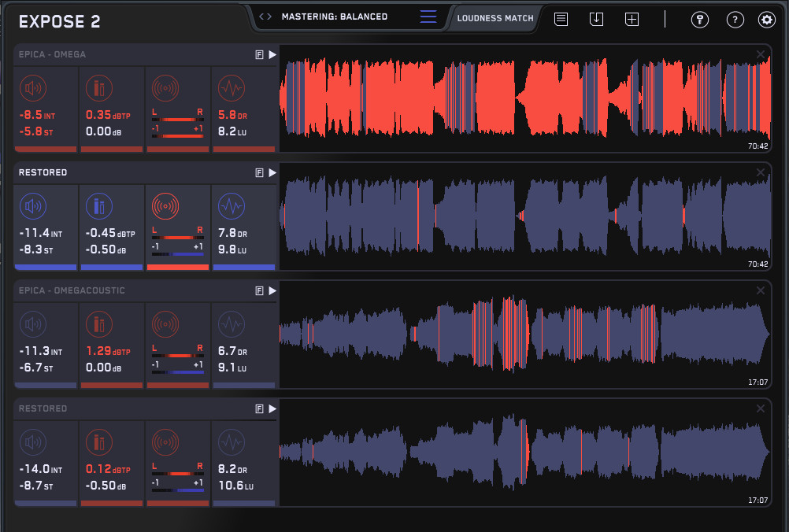Image resolution: width=789 pixels, height=532 pixels.
Task: Click the 10.6 LU loudness range value
Action: (x=236, y=486)
